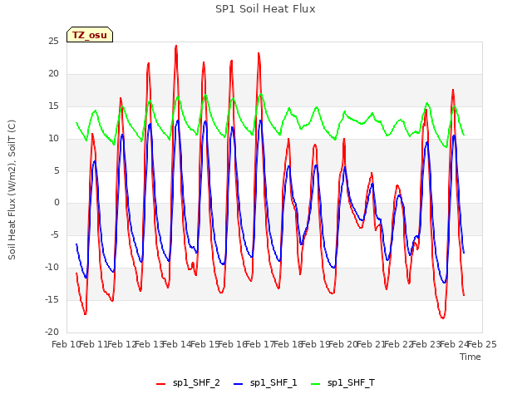Click the green sp1_SHF_T legend swatch

(316, 384)
